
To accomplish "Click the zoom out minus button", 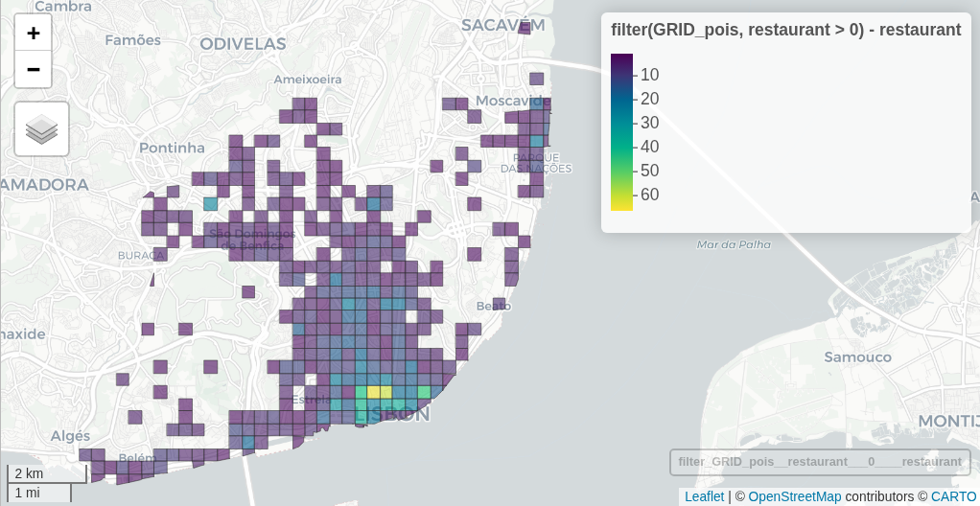I will tap(34, 69).
